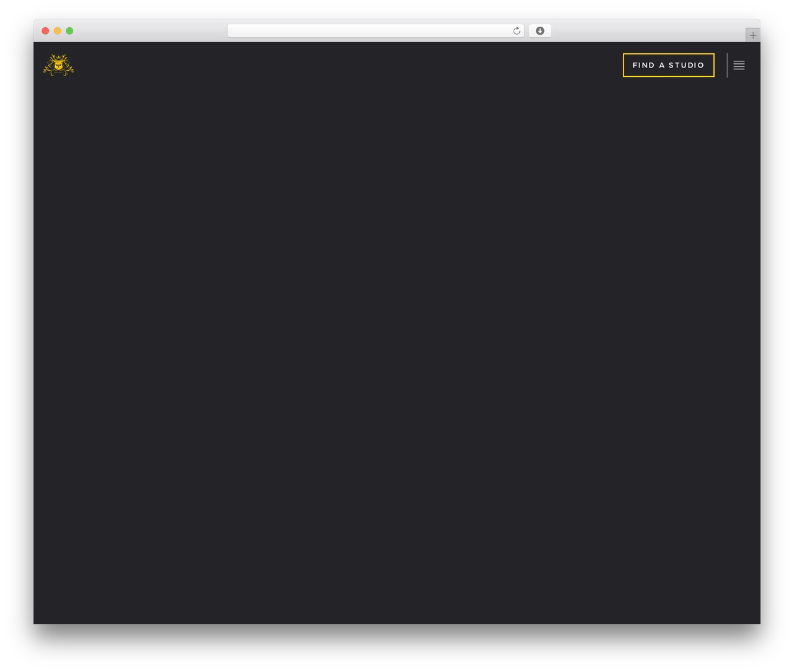Close the browser window
This screenshot has width=794, height=672.
coord(45,31)
